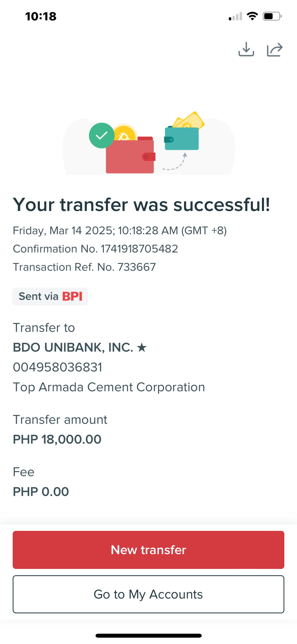
Task: Click recipient name Top Armada Cement Corporation
Action: (109, 387)
